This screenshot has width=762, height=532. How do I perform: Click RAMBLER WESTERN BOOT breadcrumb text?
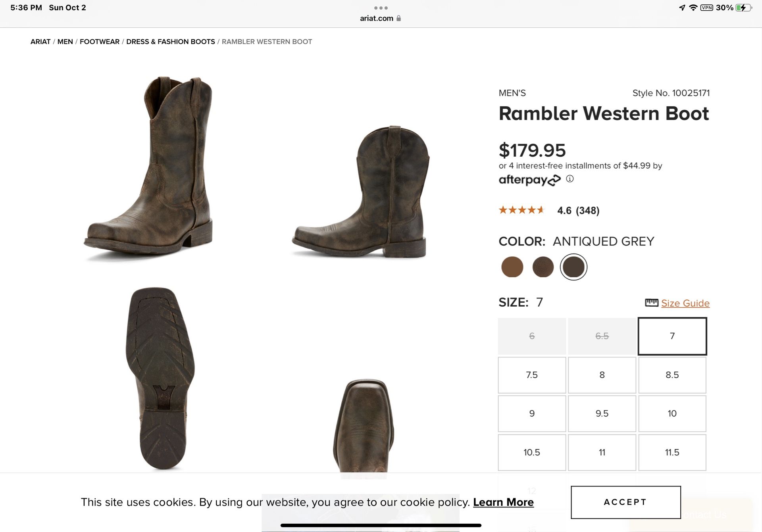tap(267, 42)
